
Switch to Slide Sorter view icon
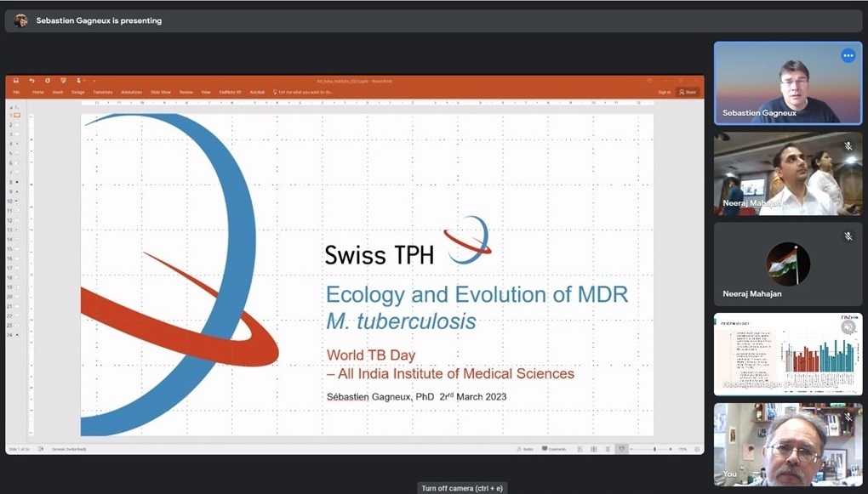click(x=593, y=449)
